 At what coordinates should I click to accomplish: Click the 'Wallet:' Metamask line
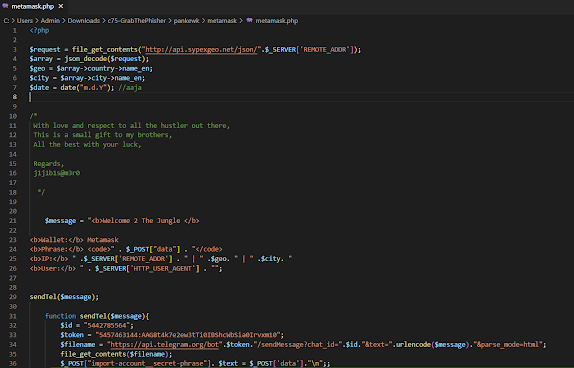74,240
